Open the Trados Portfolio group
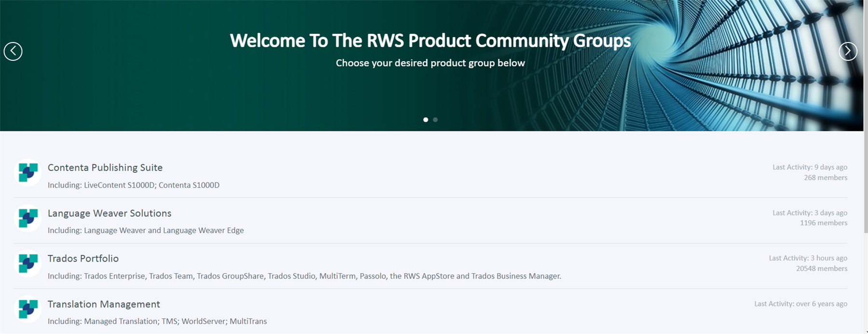The height and width of the screenshot is (334, 868). coord(83,259)
